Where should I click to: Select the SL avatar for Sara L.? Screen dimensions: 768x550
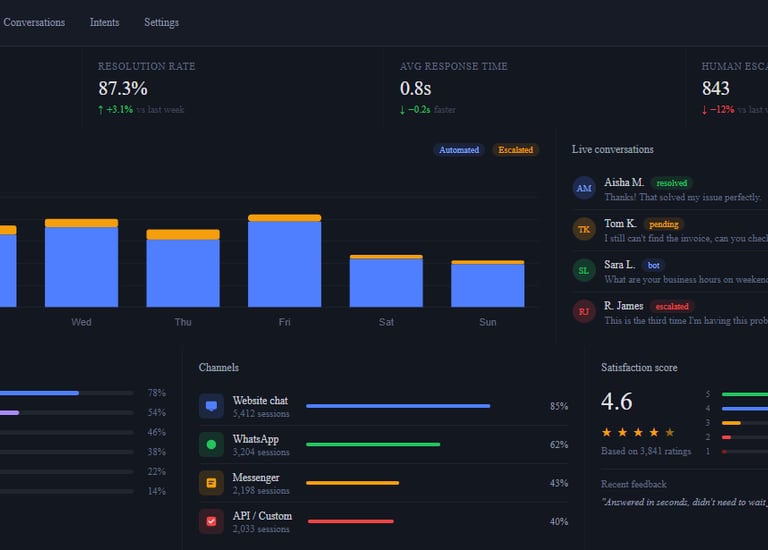584,270
